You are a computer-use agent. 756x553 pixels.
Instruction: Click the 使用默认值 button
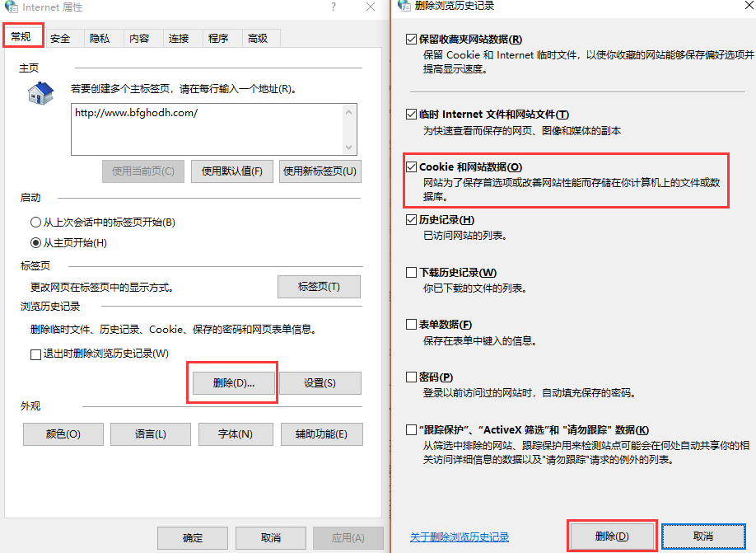[232, 171]
